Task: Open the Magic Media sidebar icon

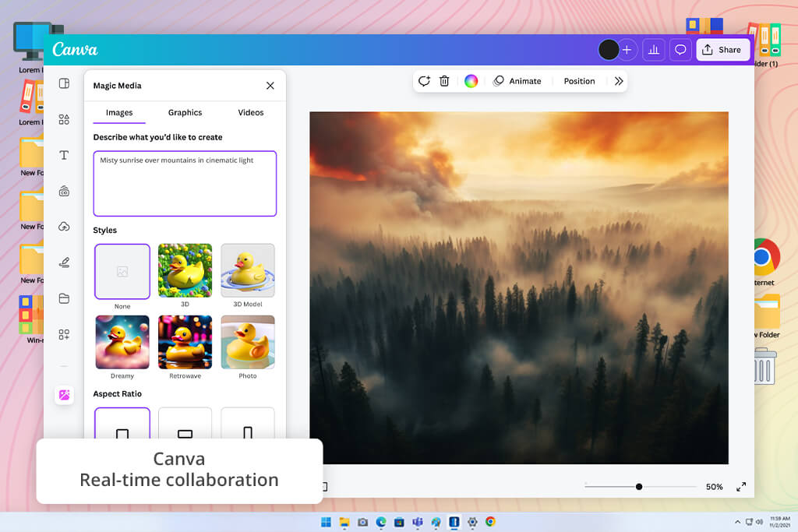Action: point(64,395)
